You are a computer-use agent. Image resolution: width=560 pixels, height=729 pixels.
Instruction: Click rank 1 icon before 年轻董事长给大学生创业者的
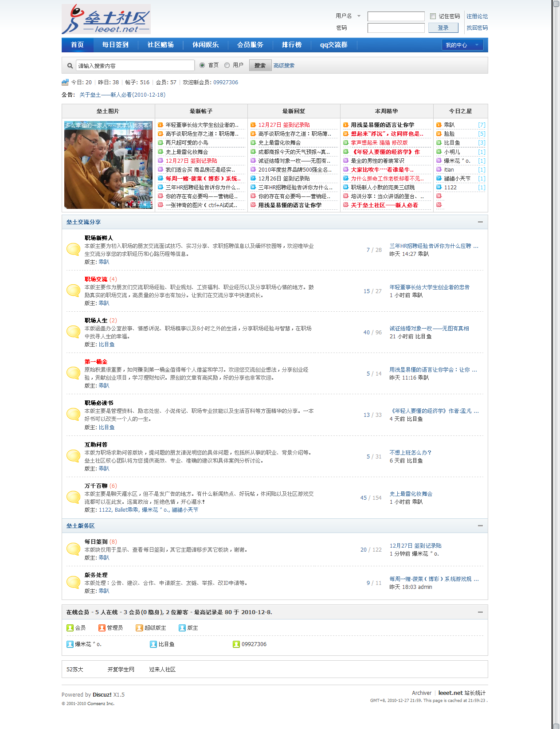(x=161, y=125)
